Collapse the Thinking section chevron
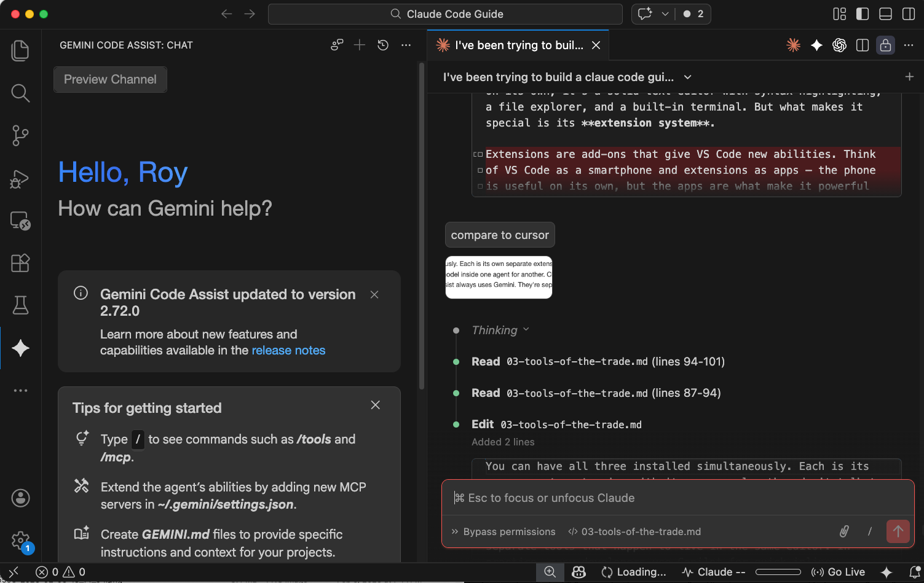 (x=526, y=330)
